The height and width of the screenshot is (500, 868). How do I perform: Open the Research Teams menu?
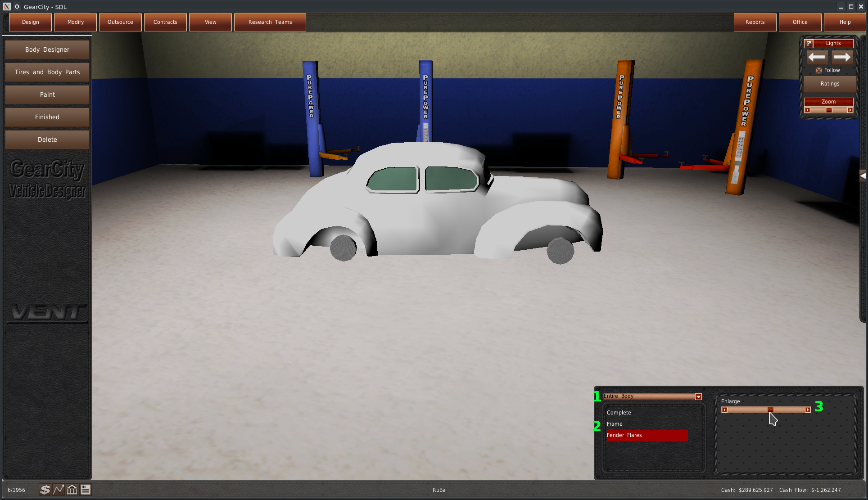pos(270,22)
